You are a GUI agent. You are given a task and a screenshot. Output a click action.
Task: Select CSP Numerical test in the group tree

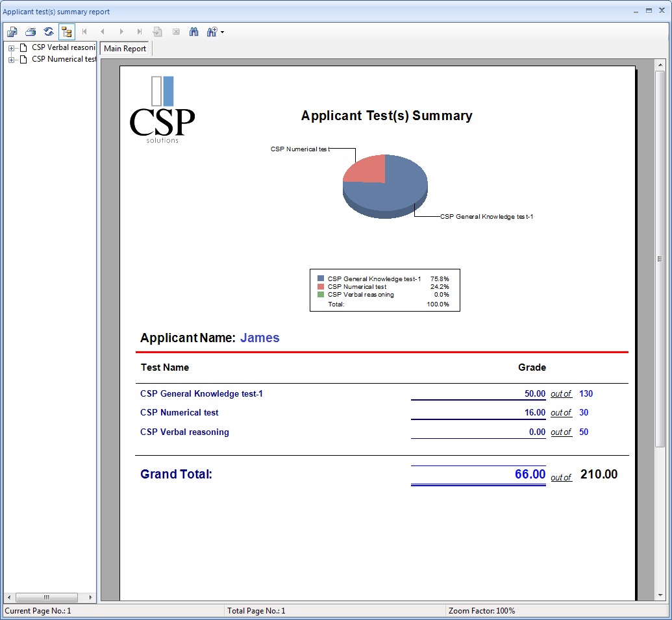pos(63,58)
